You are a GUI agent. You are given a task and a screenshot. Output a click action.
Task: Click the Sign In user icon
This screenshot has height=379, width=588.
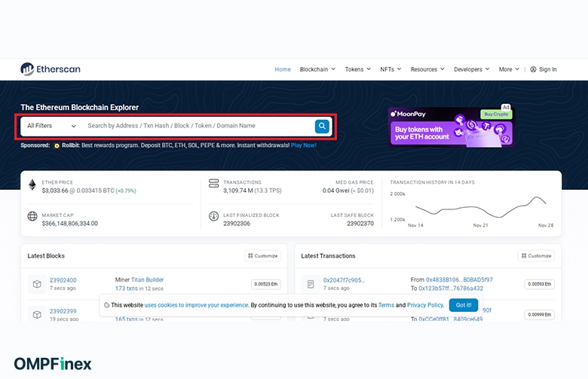point(533,69)
